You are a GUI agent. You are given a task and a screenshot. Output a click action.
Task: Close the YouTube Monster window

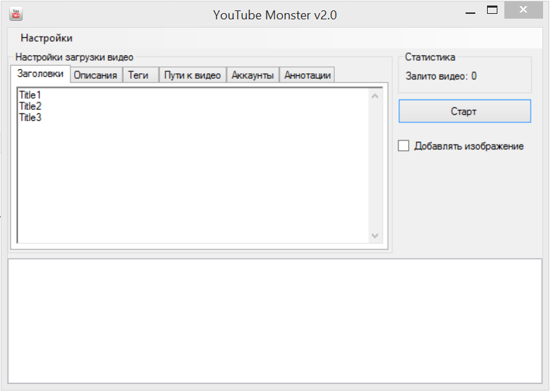(x=523, y=10)
